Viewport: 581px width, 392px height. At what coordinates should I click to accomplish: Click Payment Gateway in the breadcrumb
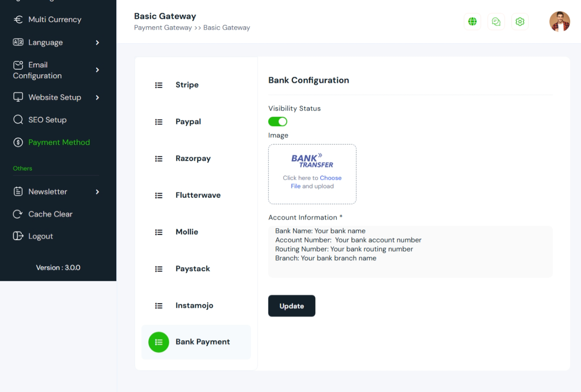[x=163, y=28]
